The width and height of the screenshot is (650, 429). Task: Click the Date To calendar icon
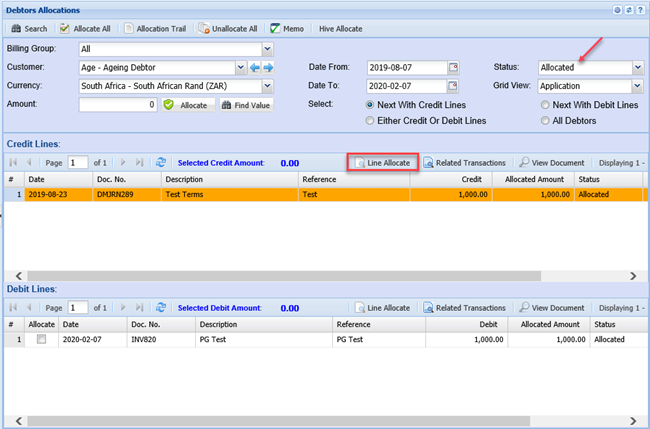click(453, 86)
